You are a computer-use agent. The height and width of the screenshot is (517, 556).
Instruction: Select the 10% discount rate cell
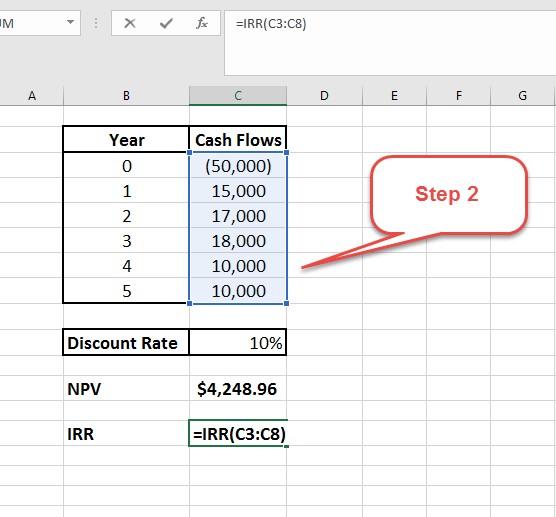click(x=238, y=343)
